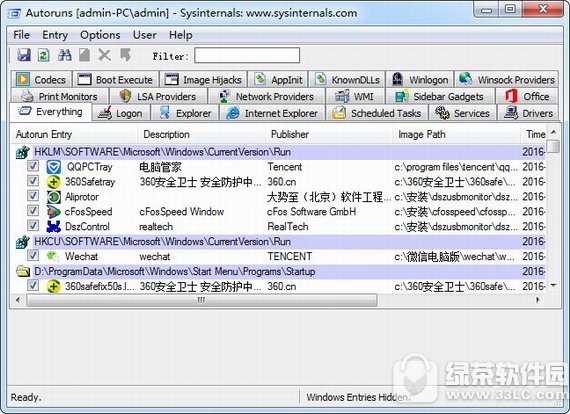Image resolution: width=570 pixels, height=414 pixels.
Task: Uncheck the DszControl entry checkbox
Action: (x=33, y=225)
